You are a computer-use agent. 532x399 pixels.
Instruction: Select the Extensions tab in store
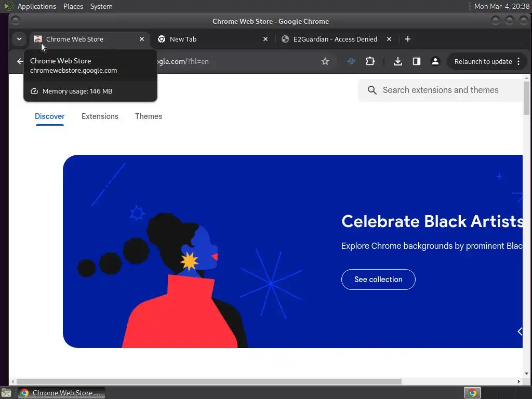click(100, 116)
